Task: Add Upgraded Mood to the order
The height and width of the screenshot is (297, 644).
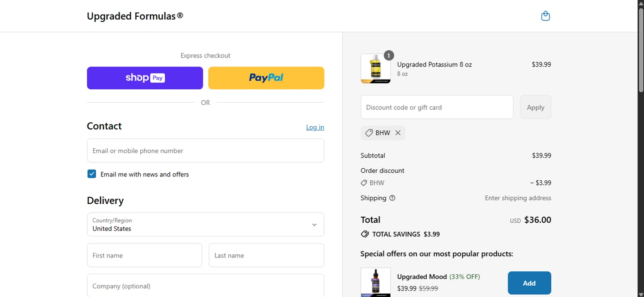Action: (529, 283)
